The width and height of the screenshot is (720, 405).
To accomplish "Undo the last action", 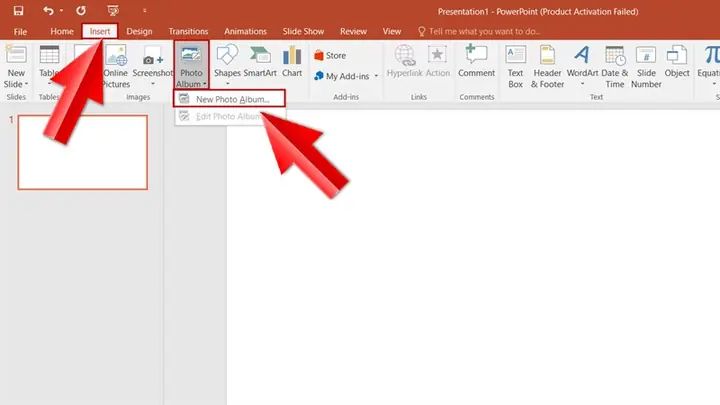I will pyautogui.click(x=48, y=11).
